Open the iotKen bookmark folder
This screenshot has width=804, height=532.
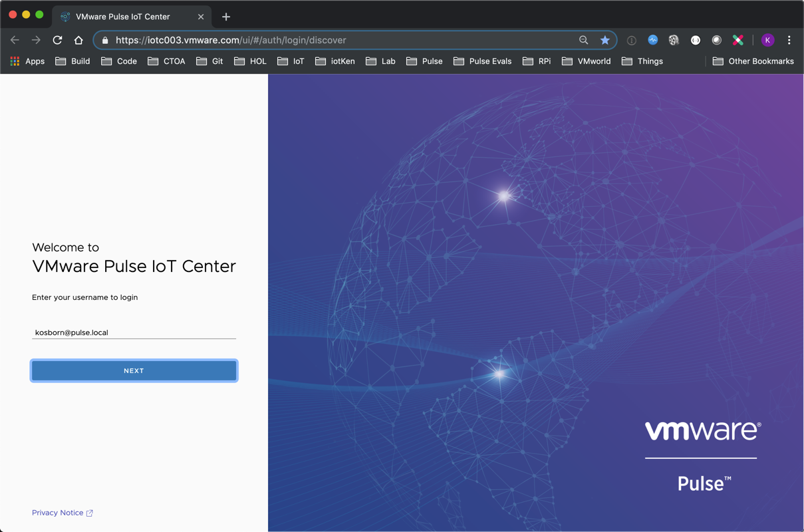point(335,61)
